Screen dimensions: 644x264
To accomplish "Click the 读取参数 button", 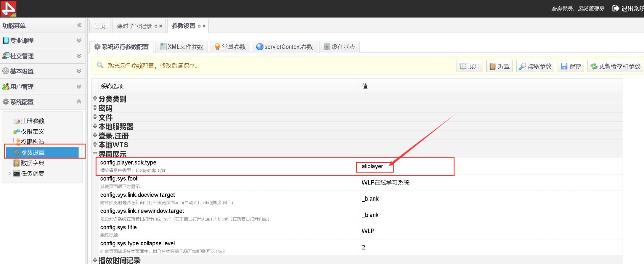I will click(535, 66).
